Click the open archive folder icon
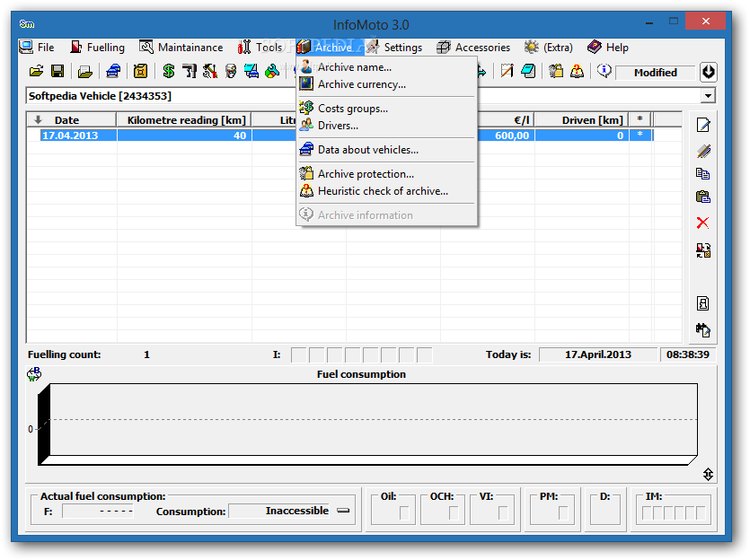 click(x=36, y=72)
